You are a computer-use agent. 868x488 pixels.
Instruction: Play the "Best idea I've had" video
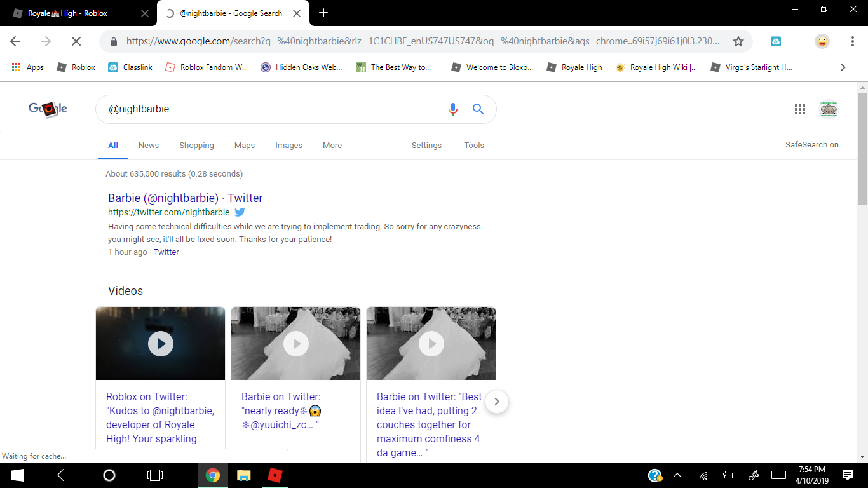click(431, 344)
